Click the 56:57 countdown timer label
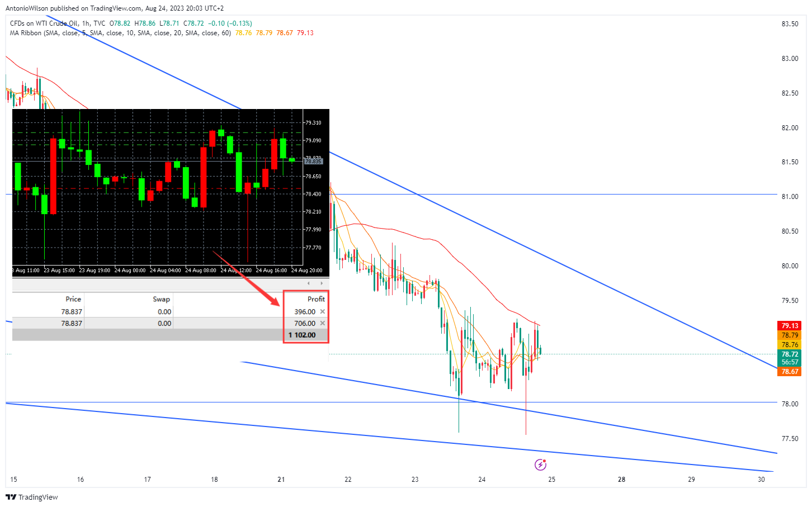 pyautogui.click(x=790, y=362)
